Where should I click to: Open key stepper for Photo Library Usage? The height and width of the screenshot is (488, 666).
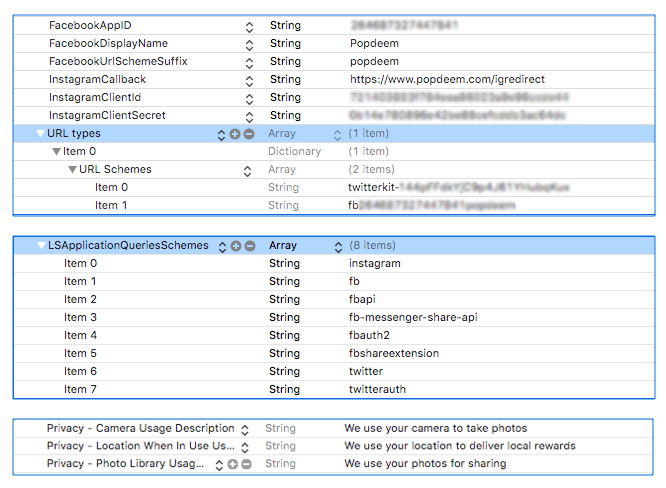pos(219,465)
